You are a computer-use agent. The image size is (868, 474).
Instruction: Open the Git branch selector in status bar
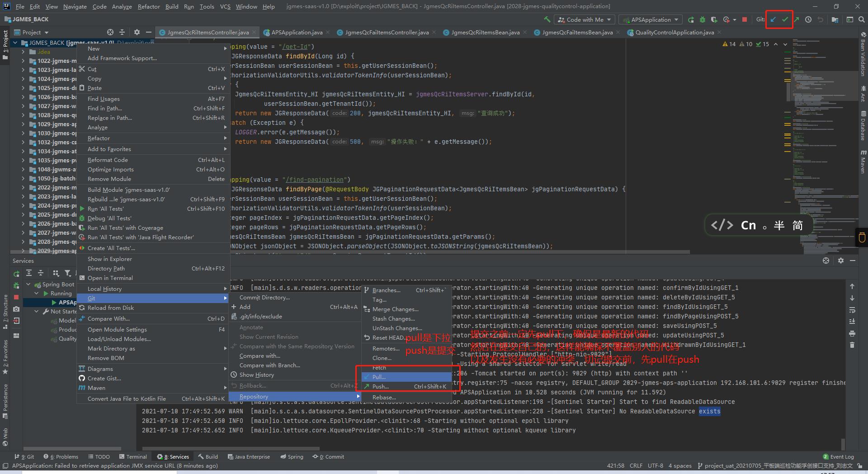(x=775, y=465)
